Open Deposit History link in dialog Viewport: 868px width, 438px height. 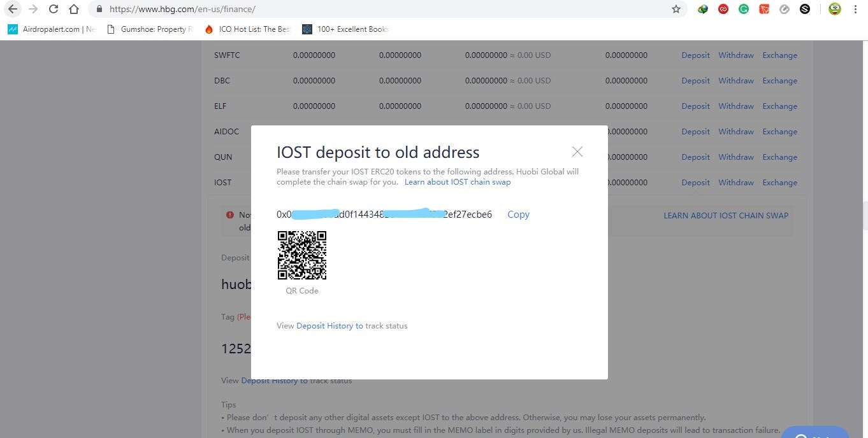(329, 326)
